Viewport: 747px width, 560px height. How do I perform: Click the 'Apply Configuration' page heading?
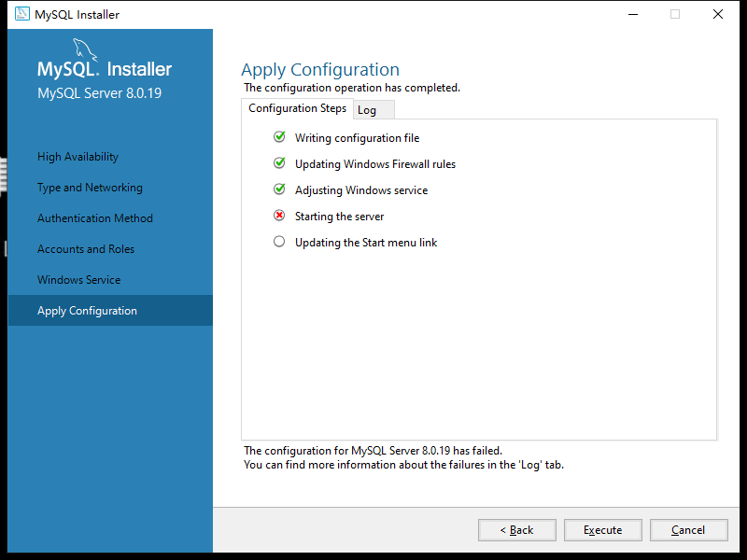tap(320, 70)
